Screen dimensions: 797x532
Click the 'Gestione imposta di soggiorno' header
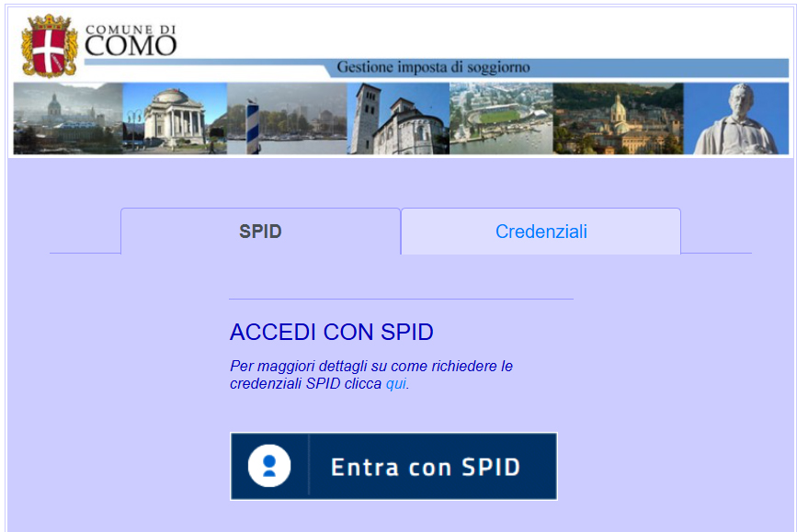click(x=433, y=67)
